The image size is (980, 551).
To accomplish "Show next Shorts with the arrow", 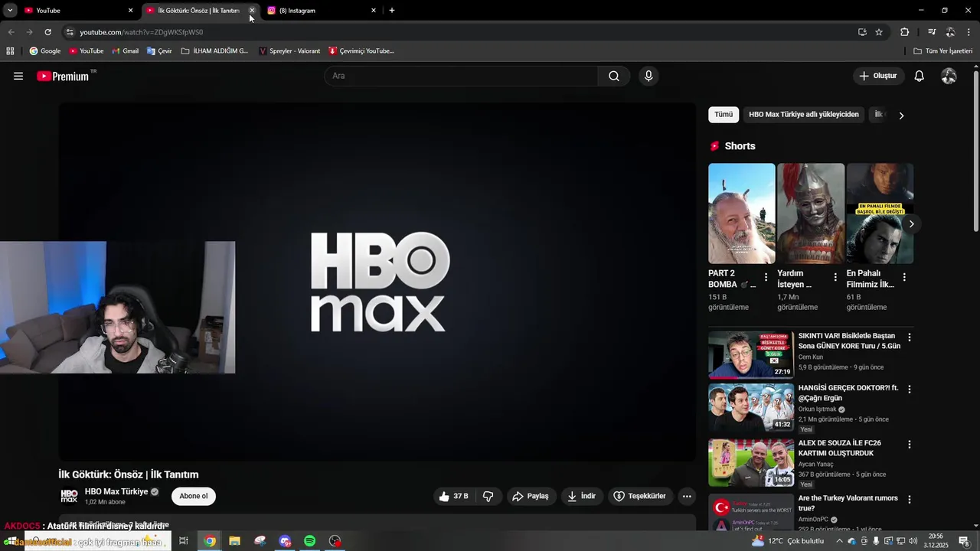I will [x=911, y=224].
